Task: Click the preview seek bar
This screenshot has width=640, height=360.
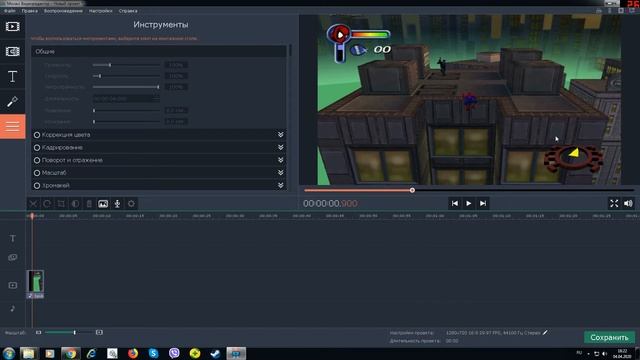Action: pyautogui.click(x=469, y=190)
